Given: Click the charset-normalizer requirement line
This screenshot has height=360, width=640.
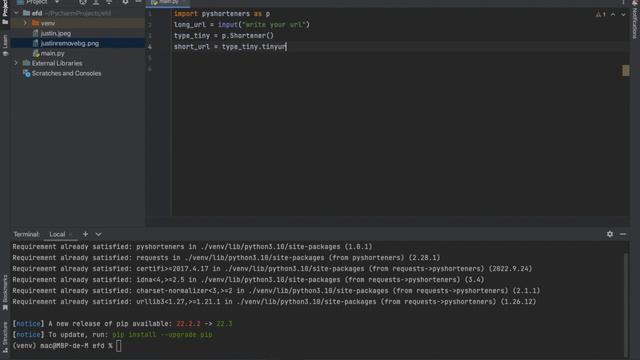Looking at the screenshot, I should pyautogui.click(x=276, y=291).
